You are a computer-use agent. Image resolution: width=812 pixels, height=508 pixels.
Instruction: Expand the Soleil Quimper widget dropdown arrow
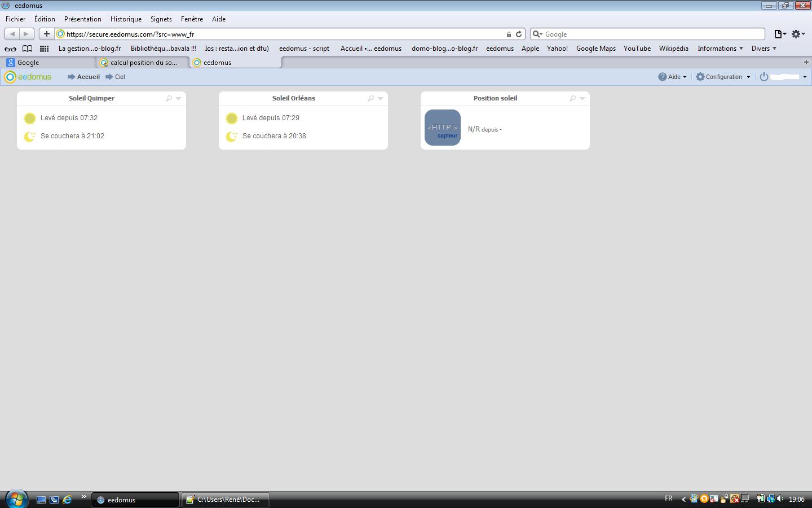pos(179,98)
